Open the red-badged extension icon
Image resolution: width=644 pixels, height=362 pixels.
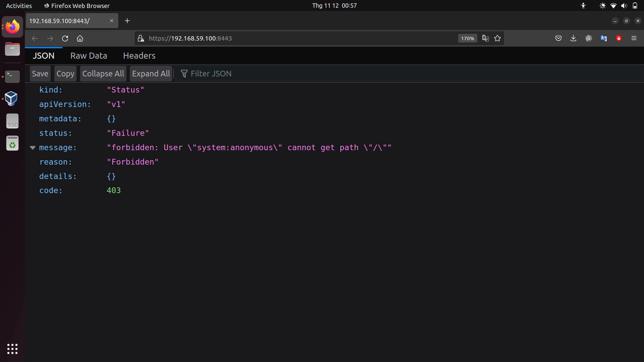[x=619, y=38]
